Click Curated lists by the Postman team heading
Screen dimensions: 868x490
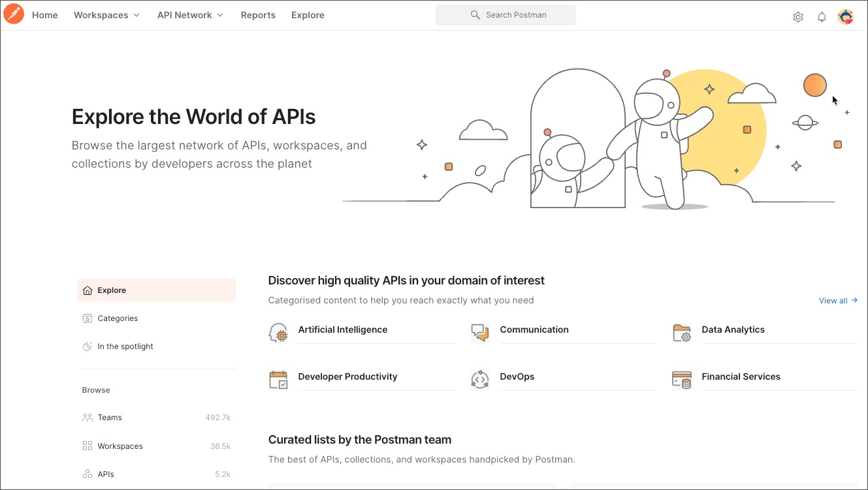[x=360, y=440]
